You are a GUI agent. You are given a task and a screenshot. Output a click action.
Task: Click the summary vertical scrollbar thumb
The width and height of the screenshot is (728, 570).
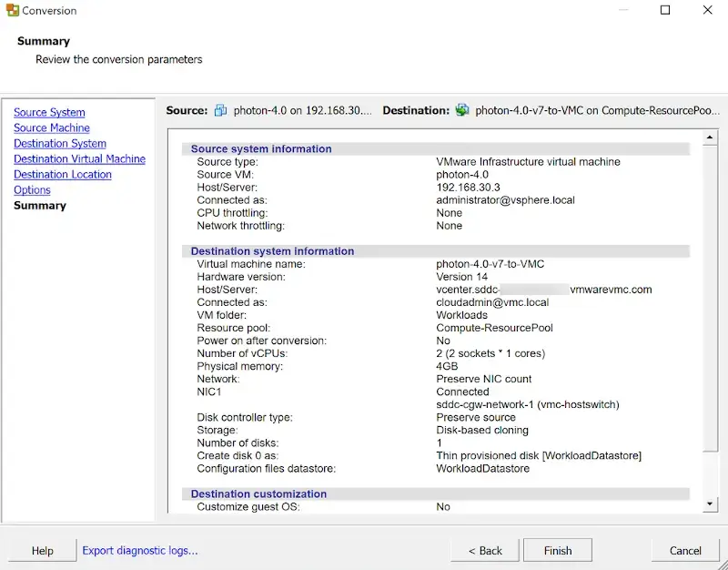[x=710, y=298]
